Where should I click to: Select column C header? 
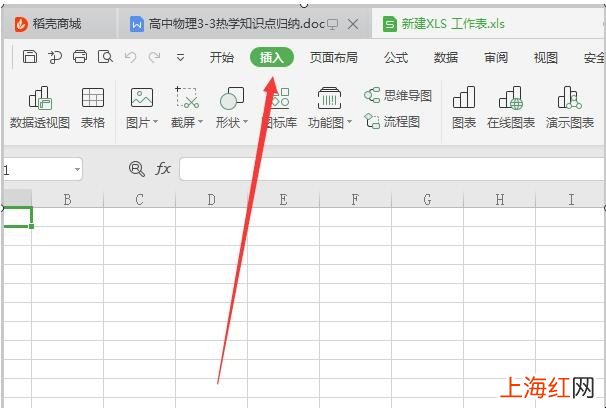[139, 199]
